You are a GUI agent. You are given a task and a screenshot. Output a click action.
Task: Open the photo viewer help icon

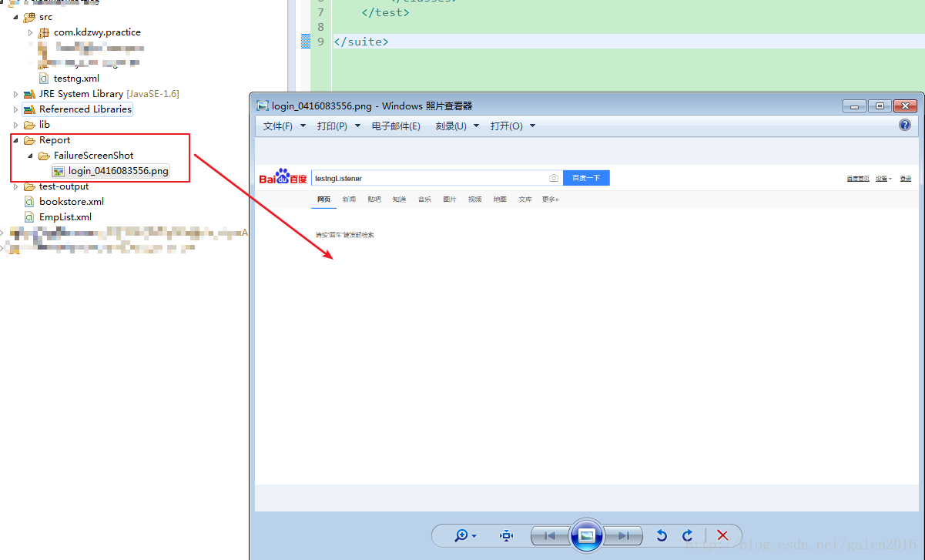[x=905, y=125]
